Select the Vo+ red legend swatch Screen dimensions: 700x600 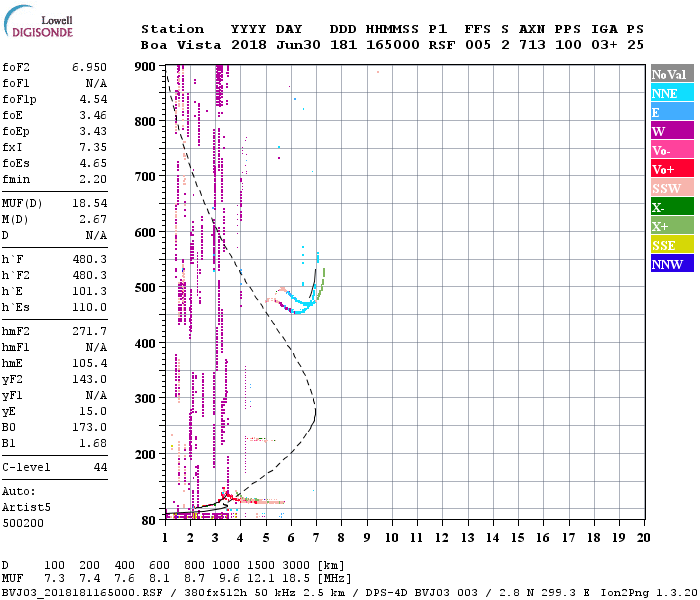pyautogui.click(x=672, y=169)
